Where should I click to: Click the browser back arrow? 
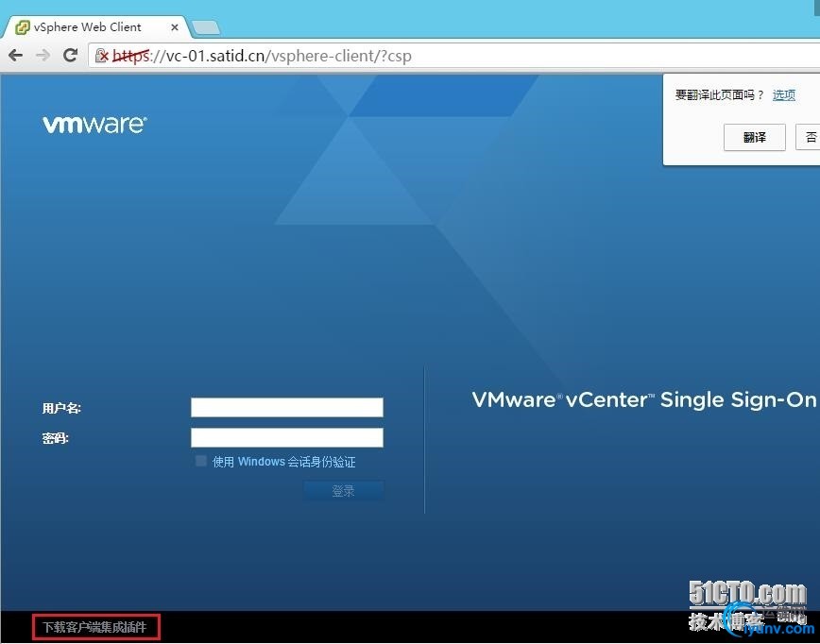click(16, 56)
